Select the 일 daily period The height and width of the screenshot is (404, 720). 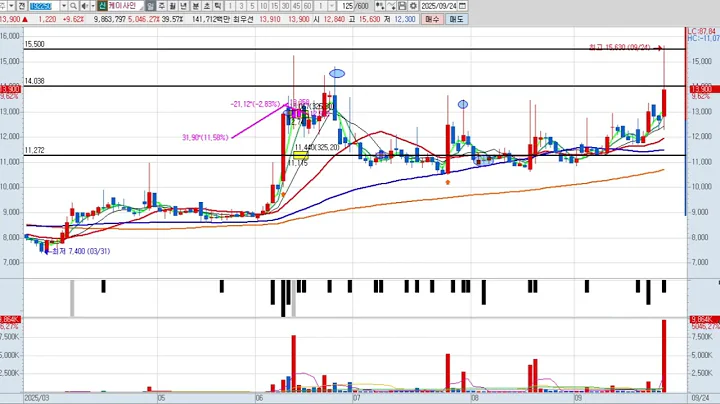click(x=150, y=6)
